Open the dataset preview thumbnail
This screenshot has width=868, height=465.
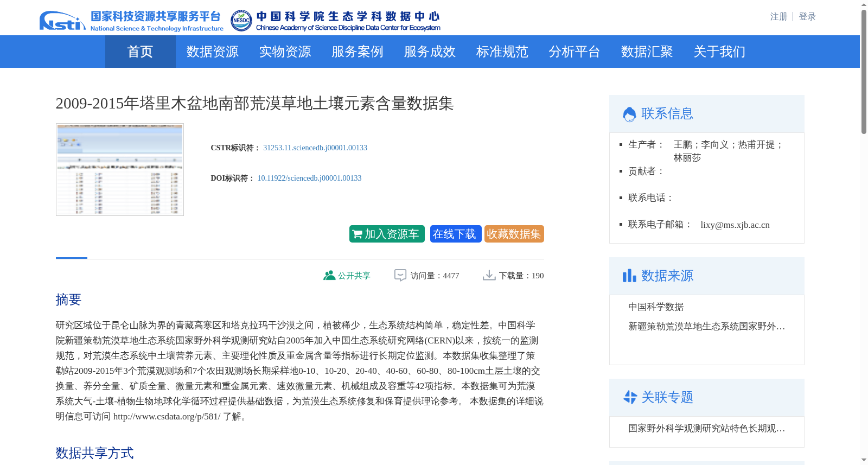coord(120,169)
